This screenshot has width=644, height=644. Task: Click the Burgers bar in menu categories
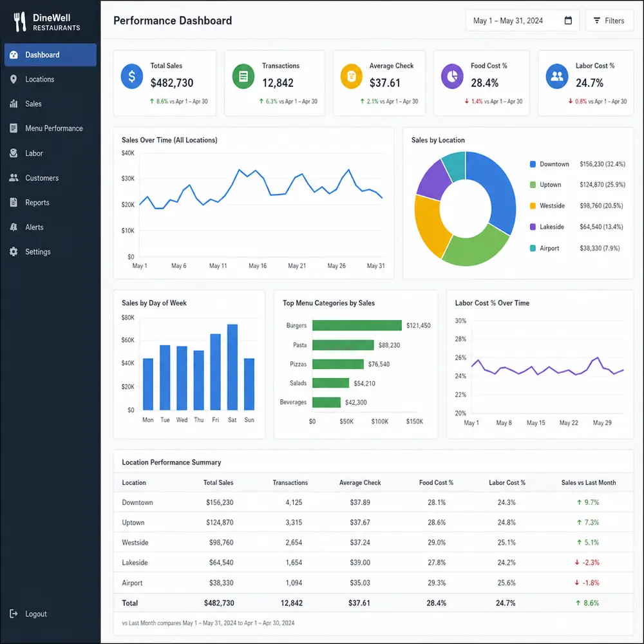(357, 325)
